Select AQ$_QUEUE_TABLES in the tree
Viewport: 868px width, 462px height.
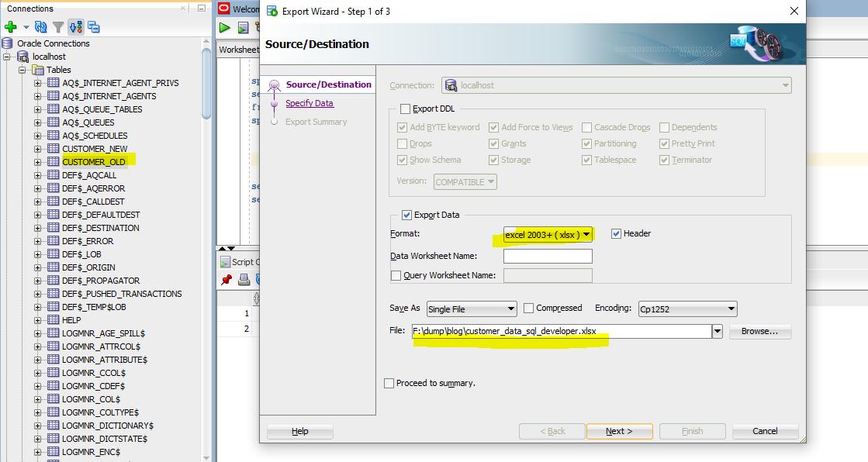(x=102, y=109)
